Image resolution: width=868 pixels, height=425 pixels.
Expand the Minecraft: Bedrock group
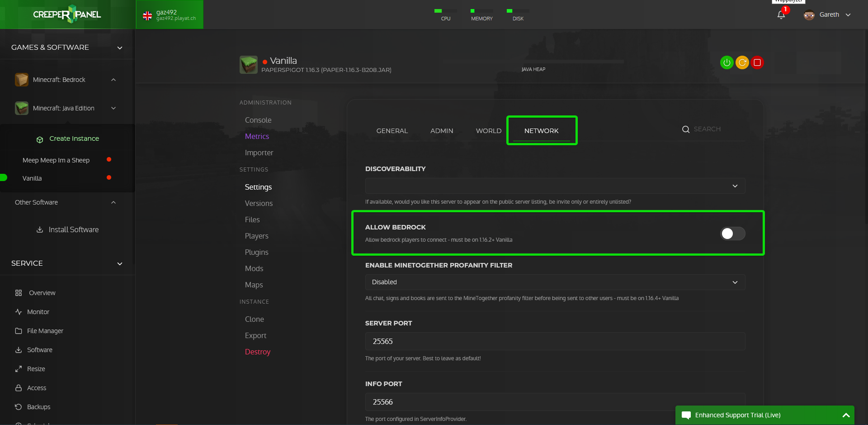[113, 80]
